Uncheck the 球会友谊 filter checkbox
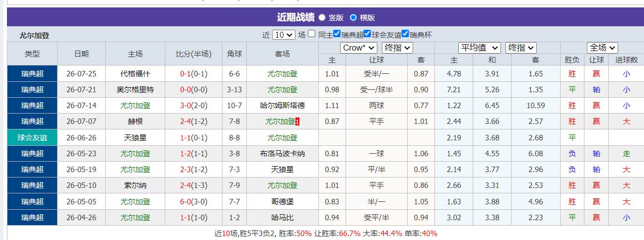This screenshot has width=644, height=240. pyautogui.click(x=367, y=34)
